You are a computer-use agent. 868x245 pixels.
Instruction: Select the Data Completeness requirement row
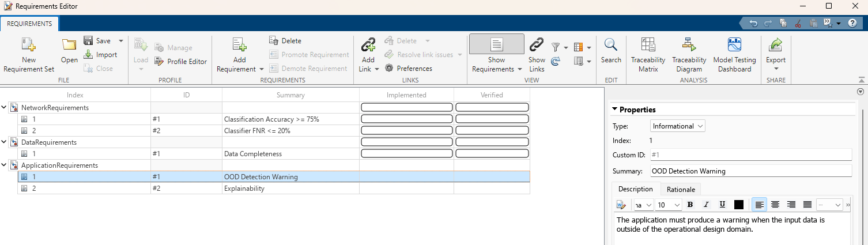click(274, 154)
